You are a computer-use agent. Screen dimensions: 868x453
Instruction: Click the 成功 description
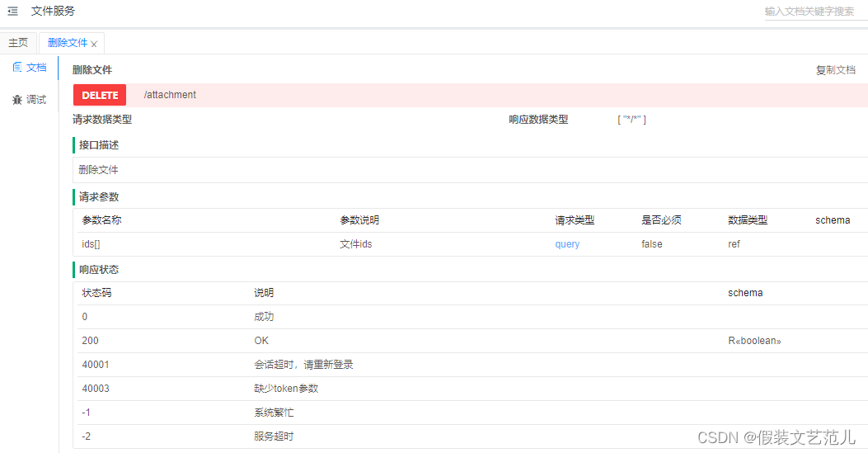click(264, 317)
